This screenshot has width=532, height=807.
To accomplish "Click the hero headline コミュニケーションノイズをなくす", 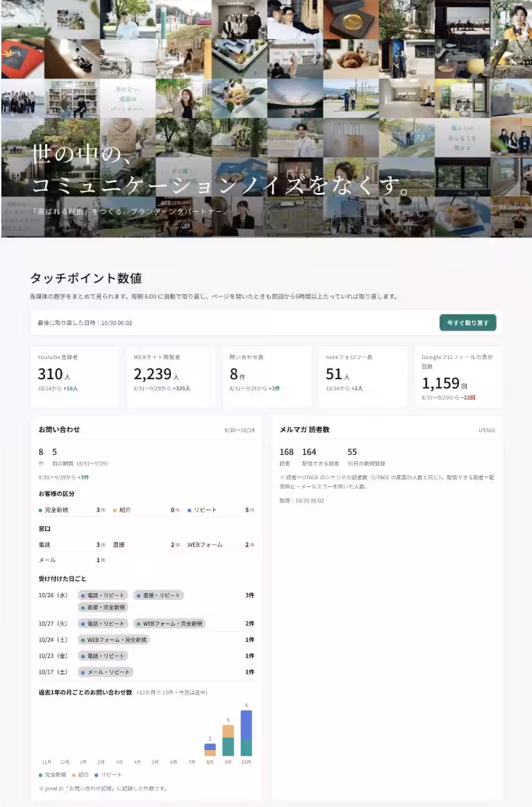I will point(222,185).
